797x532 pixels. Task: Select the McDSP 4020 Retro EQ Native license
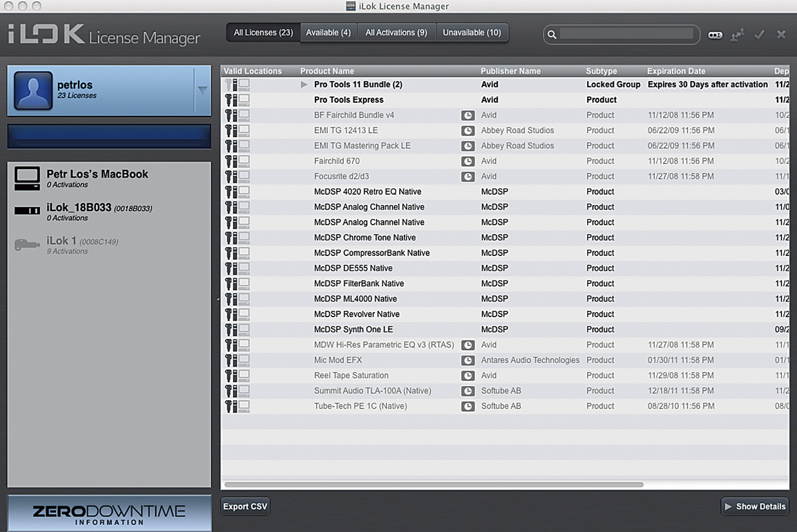click(505, 192)
